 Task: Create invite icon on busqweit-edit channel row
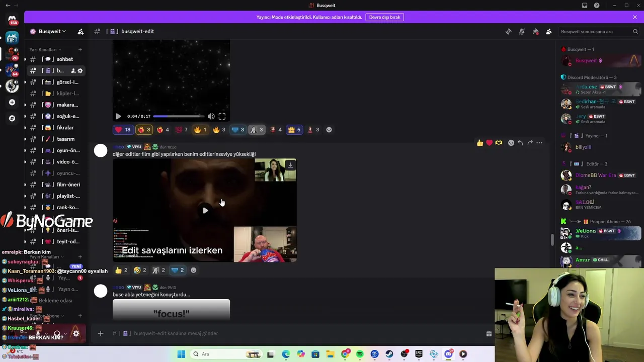pos(73,71)
